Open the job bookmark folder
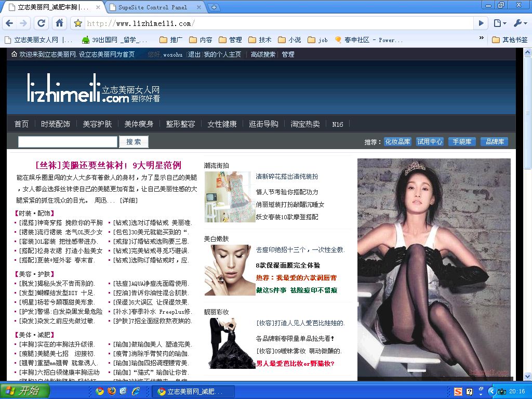Screen dimensions: 532x399 [x=317, y=40]
